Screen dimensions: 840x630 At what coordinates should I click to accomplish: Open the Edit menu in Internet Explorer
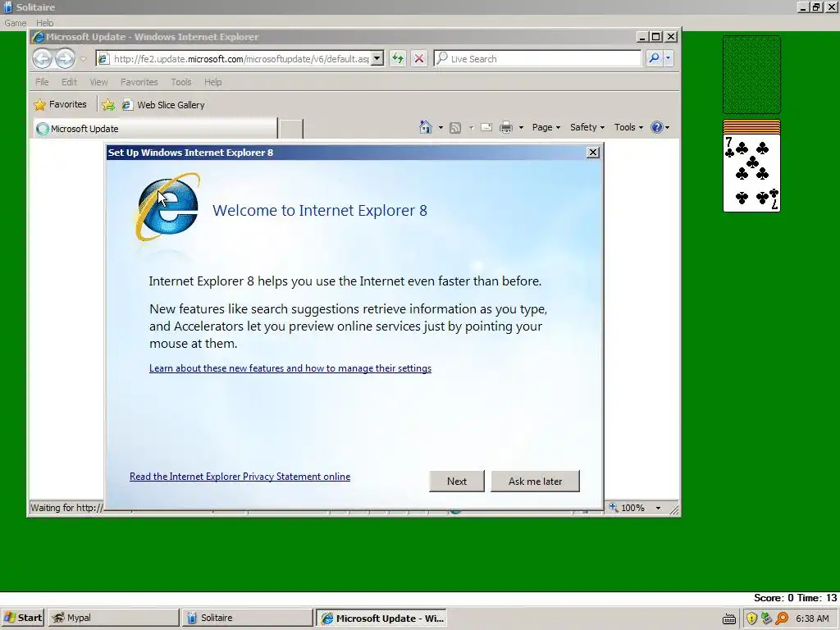tap(69, 82)
